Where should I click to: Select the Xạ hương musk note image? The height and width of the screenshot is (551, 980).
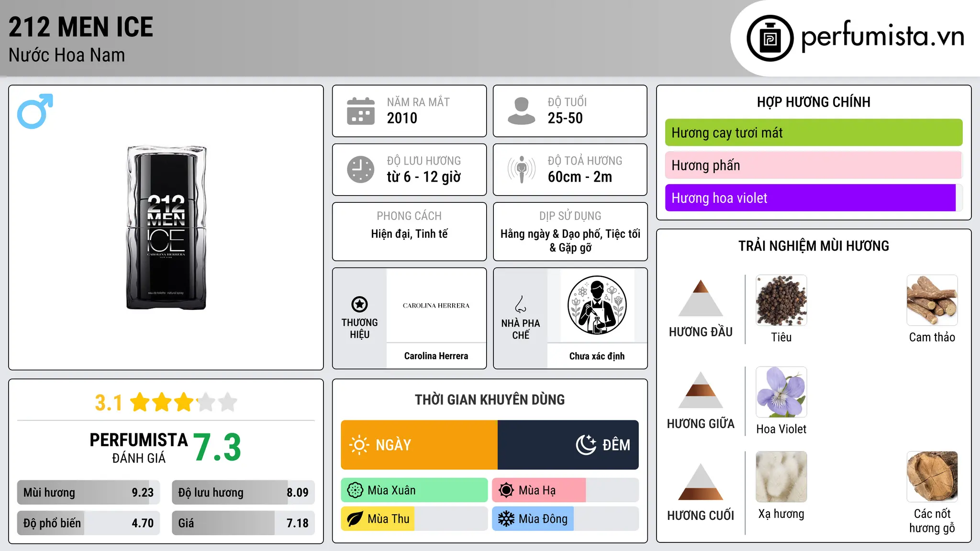[x=781, y=477]
